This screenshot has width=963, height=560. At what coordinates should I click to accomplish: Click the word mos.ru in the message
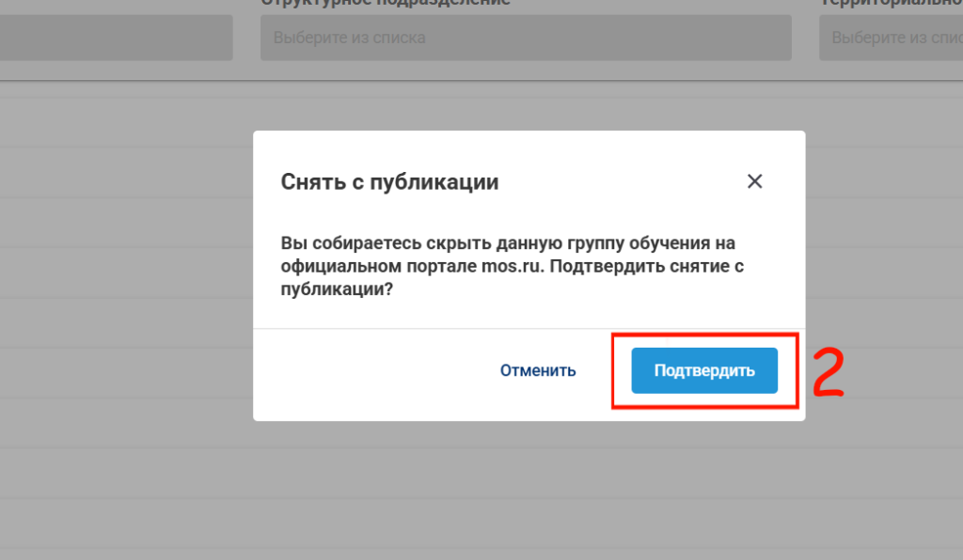coord(512,266)
